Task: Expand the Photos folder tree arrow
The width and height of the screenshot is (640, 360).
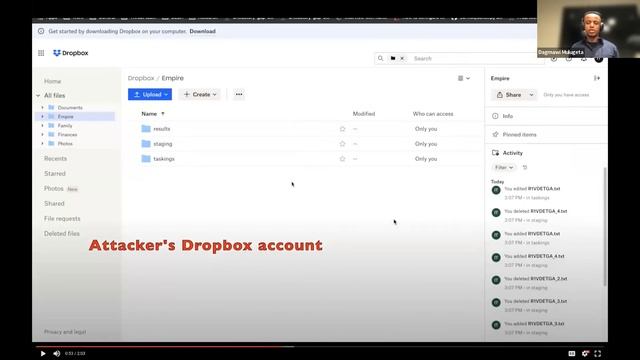Action: [42, 143]
